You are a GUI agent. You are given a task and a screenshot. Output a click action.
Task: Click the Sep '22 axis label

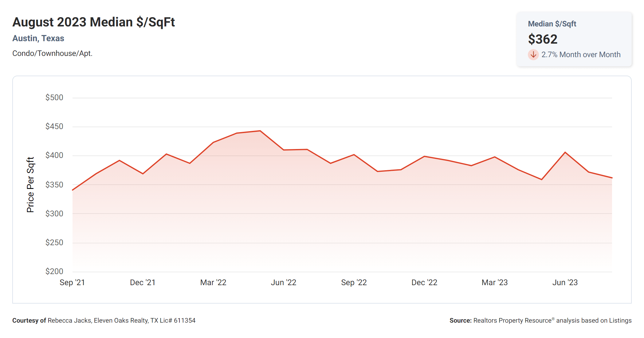354,282
